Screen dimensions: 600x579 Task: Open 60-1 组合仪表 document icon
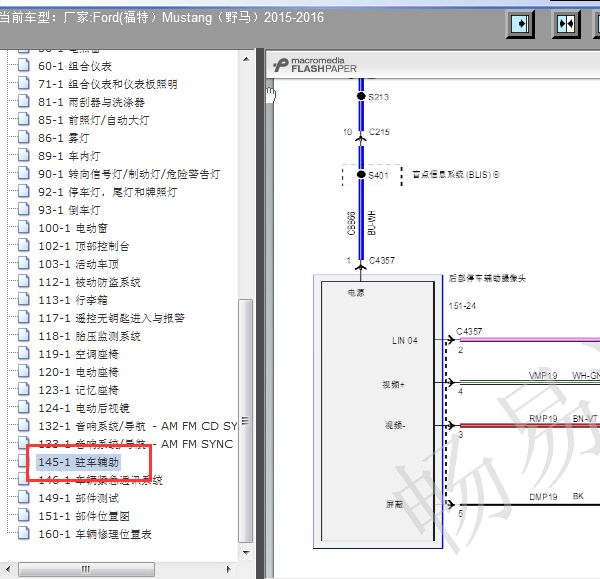click(24, 65)
